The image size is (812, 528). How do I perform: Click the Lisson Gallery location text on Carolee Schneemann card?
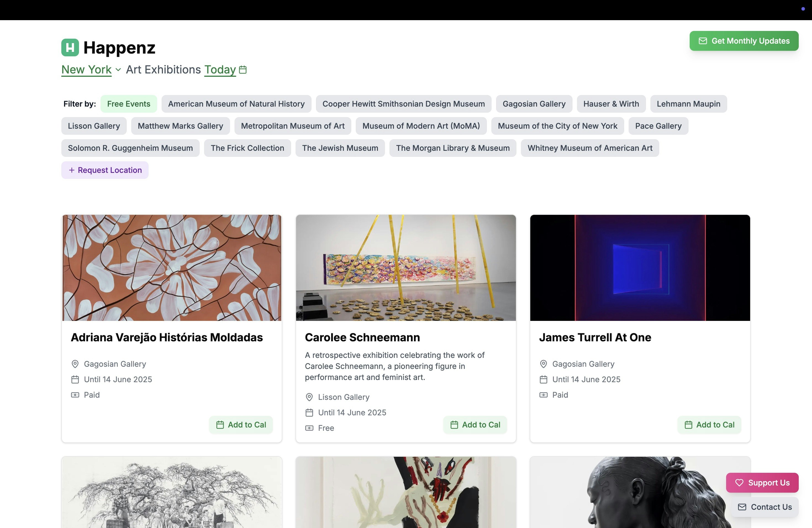click(344, 397)
